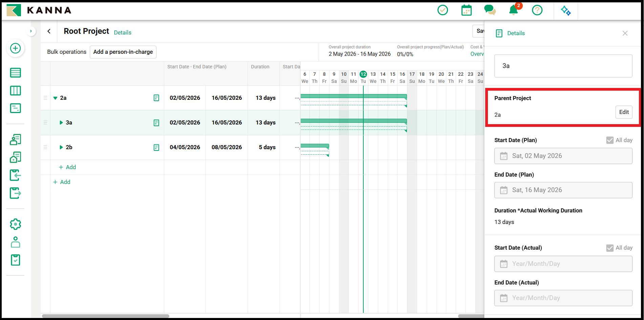Open the settings gear in left sidebar
644x320 pixels.
[x=16, y=224]
